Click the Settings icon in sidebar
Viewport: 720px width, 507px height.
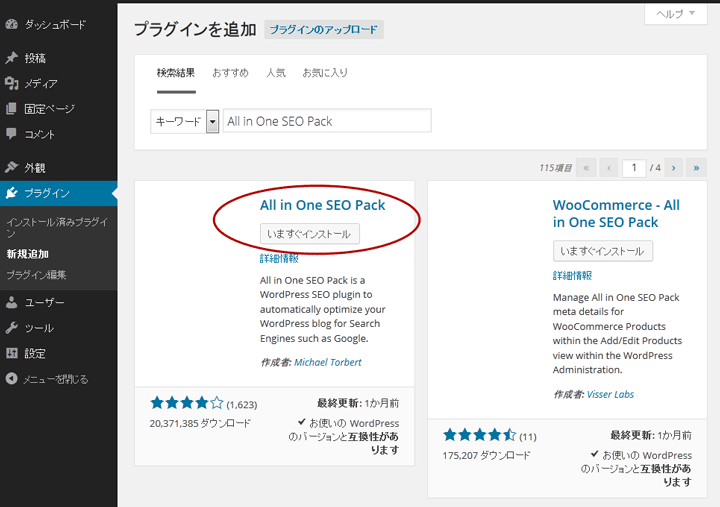coord(11,353)
